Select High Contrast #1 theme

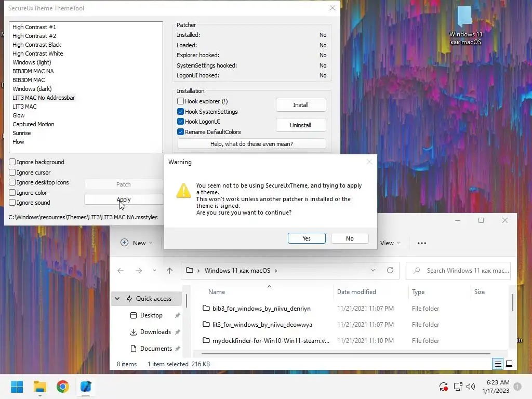coord(34,27)
